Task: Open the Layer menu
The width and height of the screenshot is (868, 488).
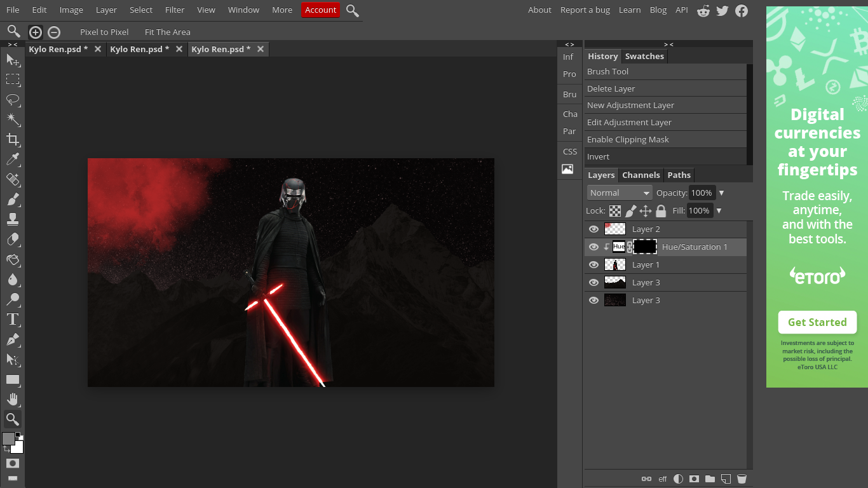Action: point(106,10)
